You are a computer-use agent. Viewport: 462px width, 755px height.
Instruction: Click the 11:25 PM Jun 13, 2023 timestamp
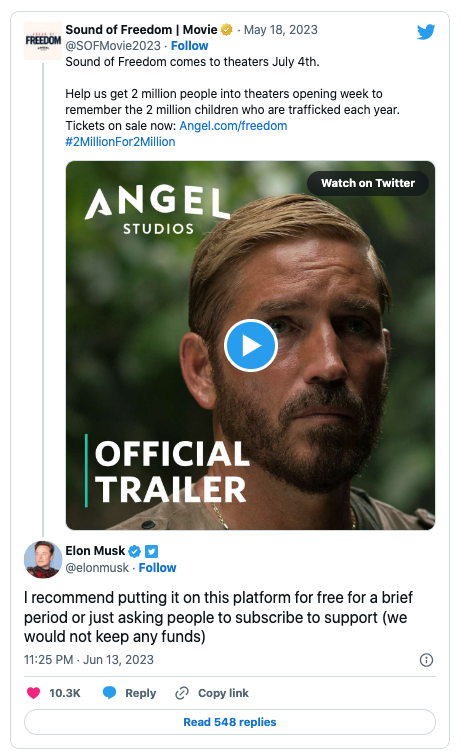[89, 660]
